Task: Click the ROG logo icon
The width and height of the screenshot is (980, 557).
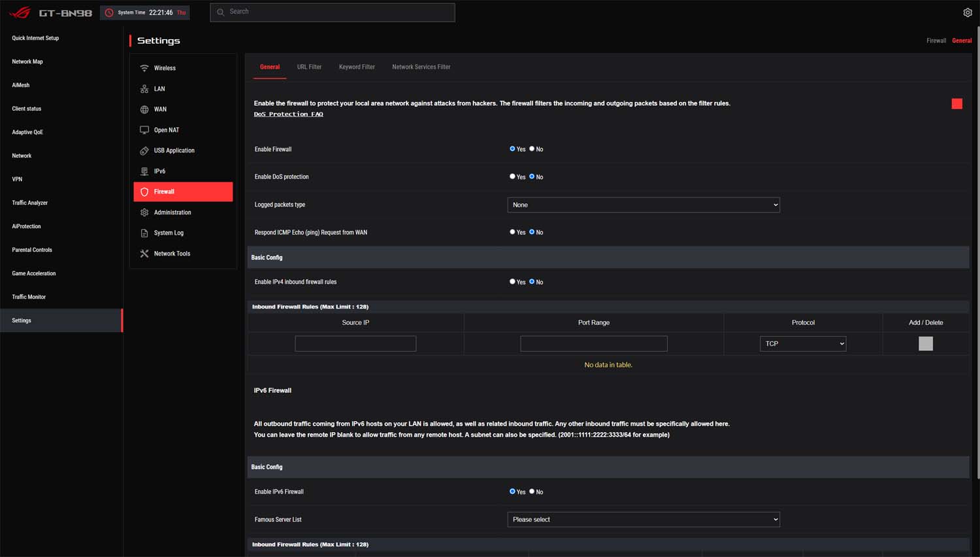Action: click(x=20, y=12)
